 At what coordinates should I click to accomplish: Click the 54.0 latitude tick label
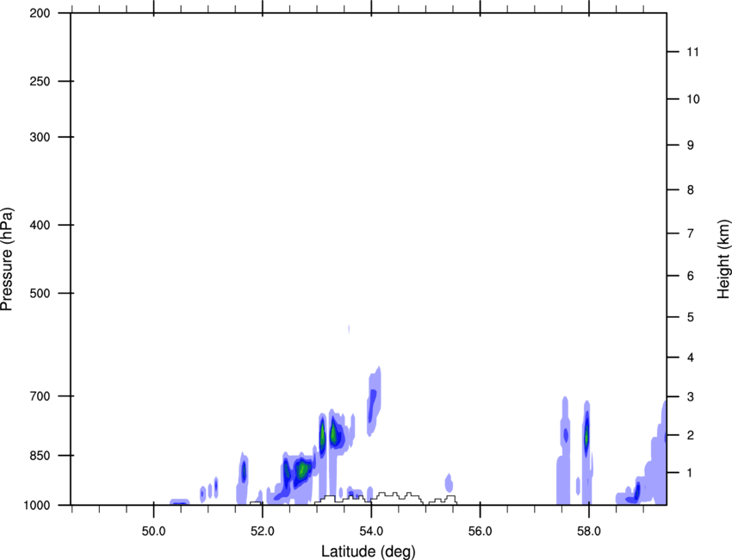click(371, 532)
